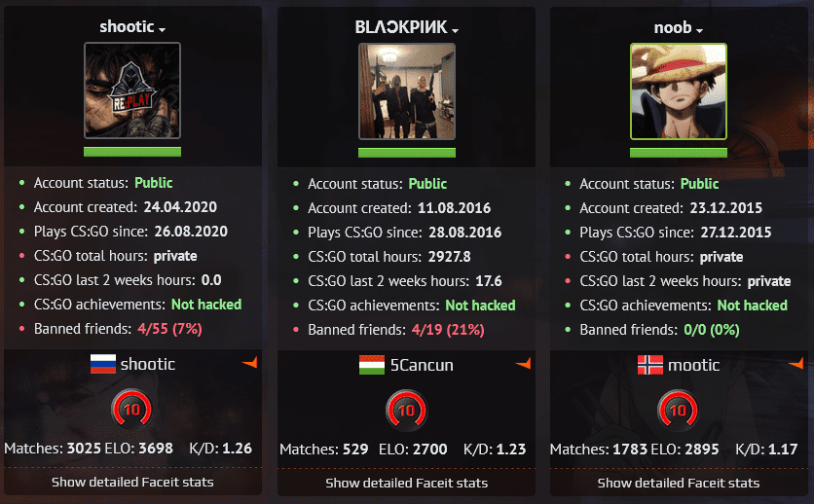
Task: Show detailed Faceit stats for 5Cancun
Action: [406, 482]
